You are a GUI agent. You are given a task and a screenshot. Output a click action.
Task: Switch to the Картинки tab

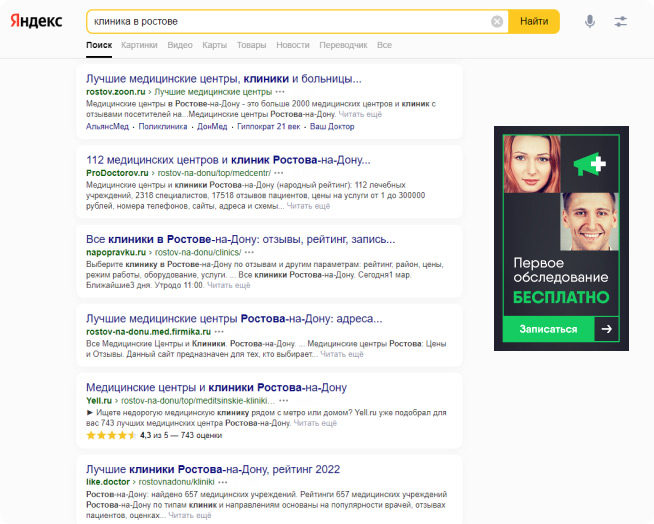(x=139, y=45)
